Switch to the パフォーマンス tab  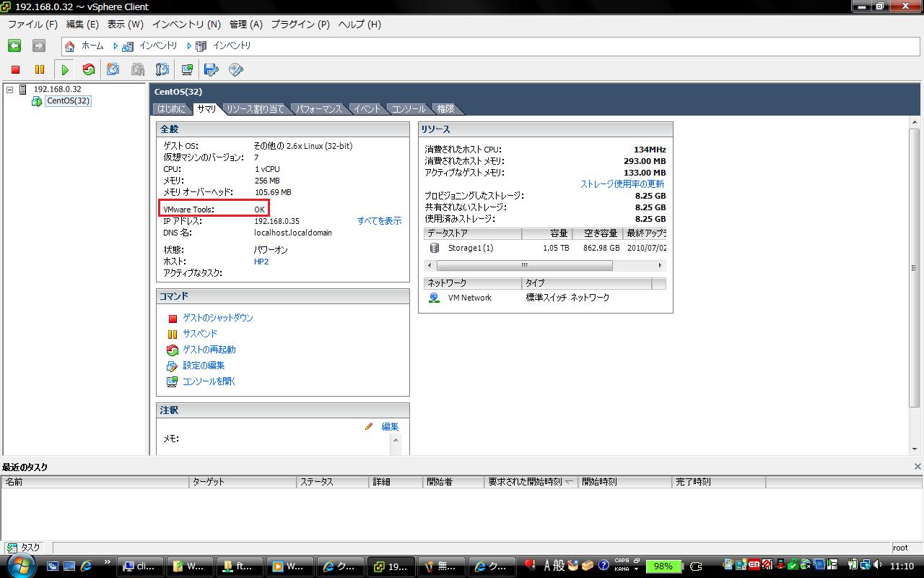tap(319, 109)
